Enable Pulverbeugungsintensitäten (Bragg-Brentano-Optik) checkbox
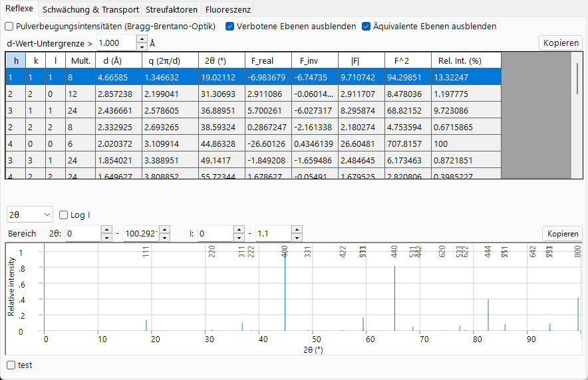 [x=9, y=26]
